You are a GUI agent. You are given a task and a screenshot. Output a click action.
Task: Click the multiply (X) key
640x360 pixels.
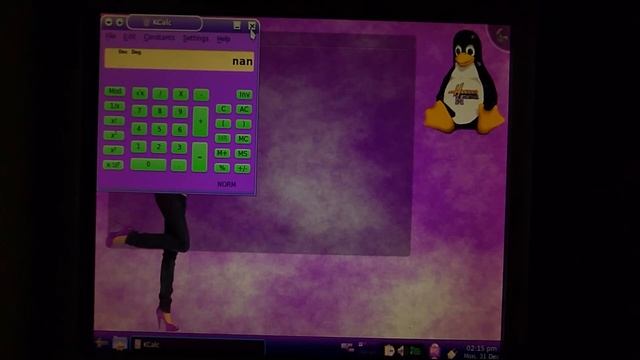tap(180, 94)
